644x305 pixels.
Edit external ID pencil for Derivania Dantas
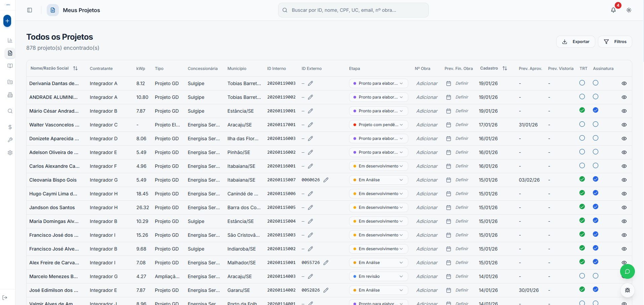[x=310, y=83]
